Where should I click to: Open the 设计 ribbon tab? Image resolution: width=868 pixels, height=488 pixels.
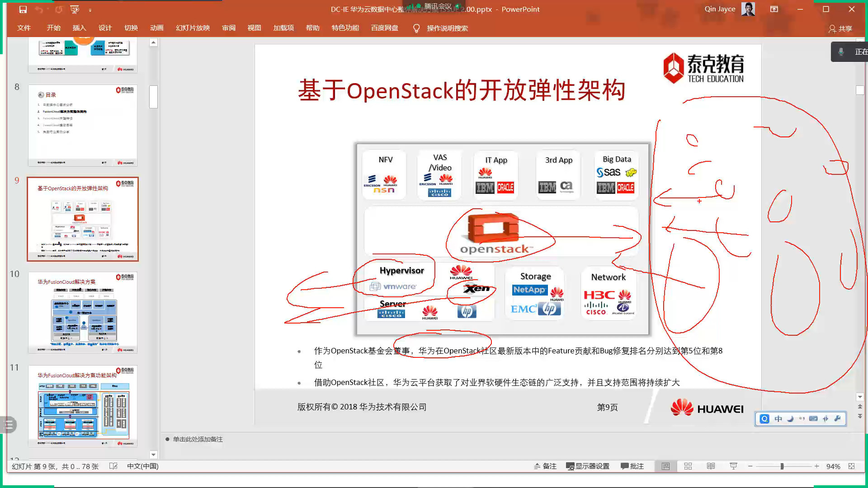coord(105,28)
